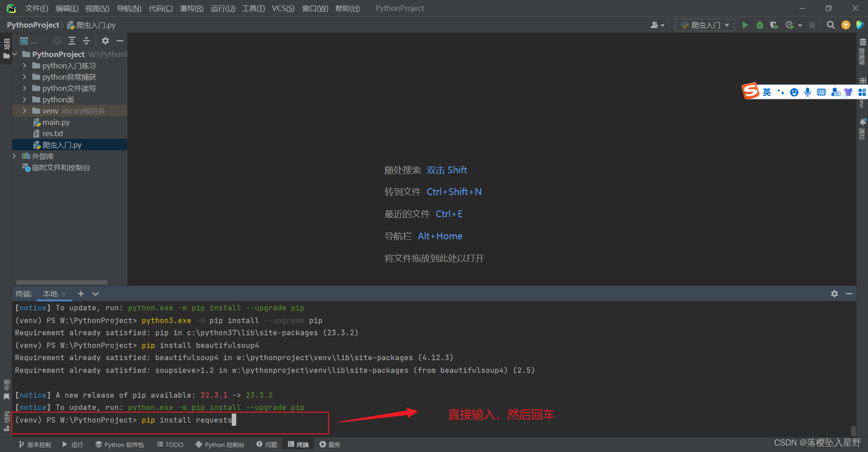Click the project panel horizontal scrollbar
The width and height of the screenshot is (868, 452).
[62, 282]
